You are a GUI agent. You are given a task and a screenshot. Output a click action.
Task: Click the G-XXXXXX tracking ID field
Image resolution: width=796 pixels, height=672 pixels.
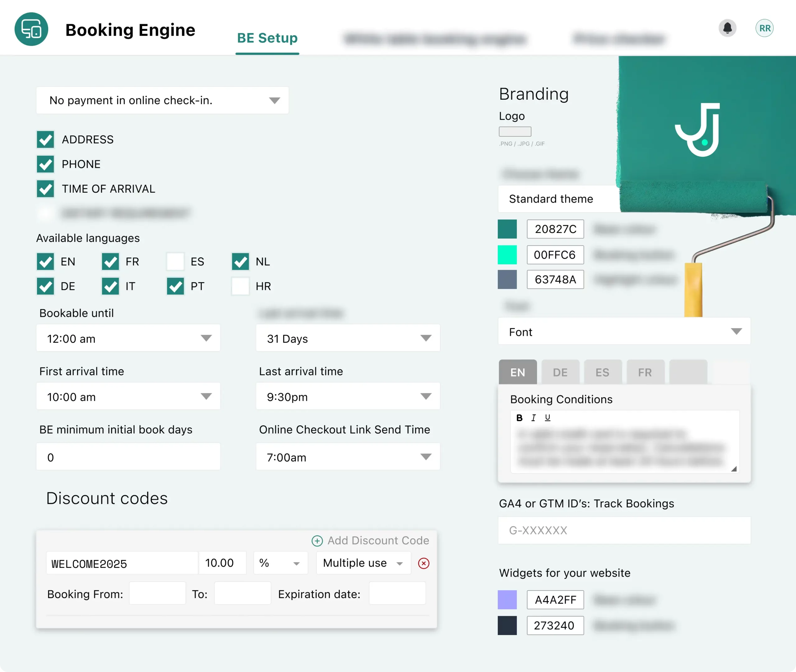[624, 530]
